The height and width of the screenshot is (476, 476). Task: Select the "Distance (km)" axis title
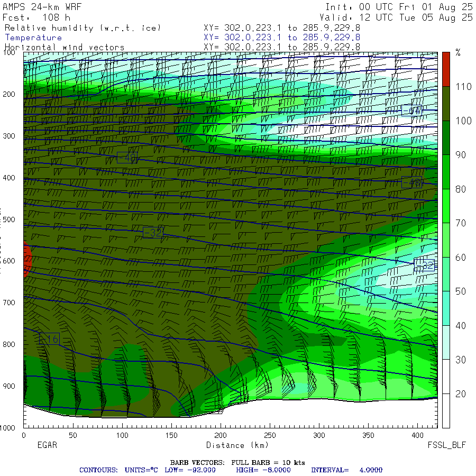click(237, 445)
